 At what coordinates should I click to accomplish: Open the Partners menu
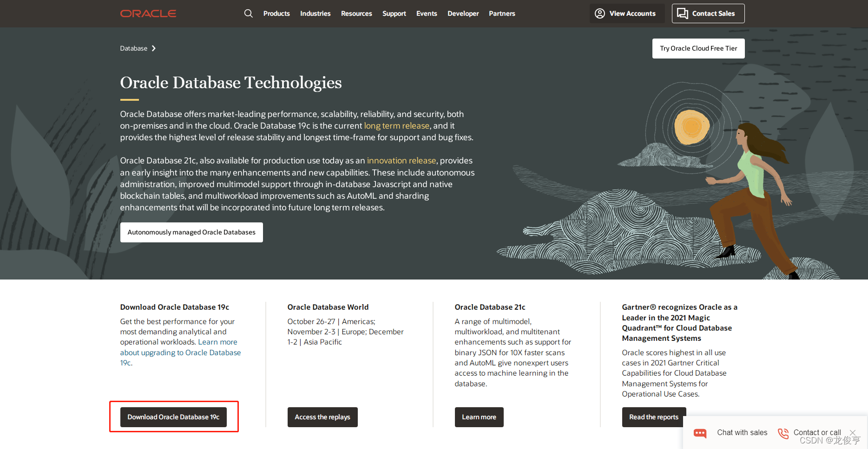coord(502,13)
